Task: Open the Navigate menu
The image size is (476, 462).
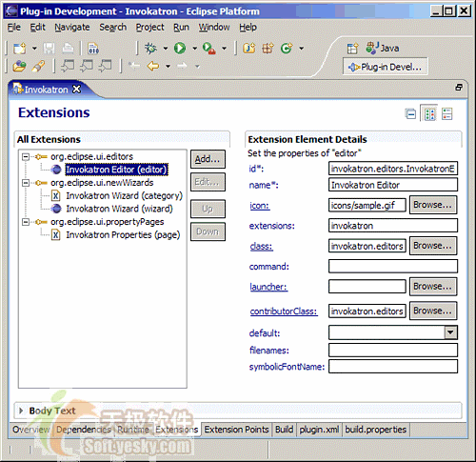Action: click(72, 28)
